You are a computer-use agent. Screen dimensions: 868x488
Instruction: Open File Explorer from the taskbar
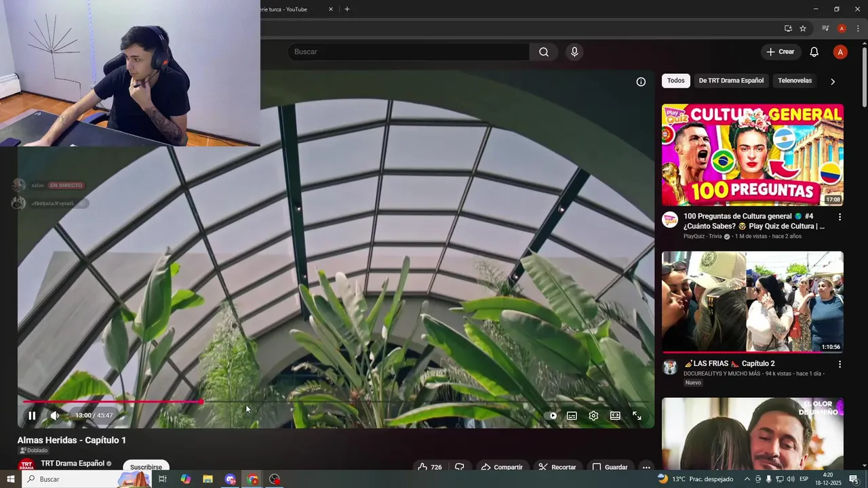(208, 479)
